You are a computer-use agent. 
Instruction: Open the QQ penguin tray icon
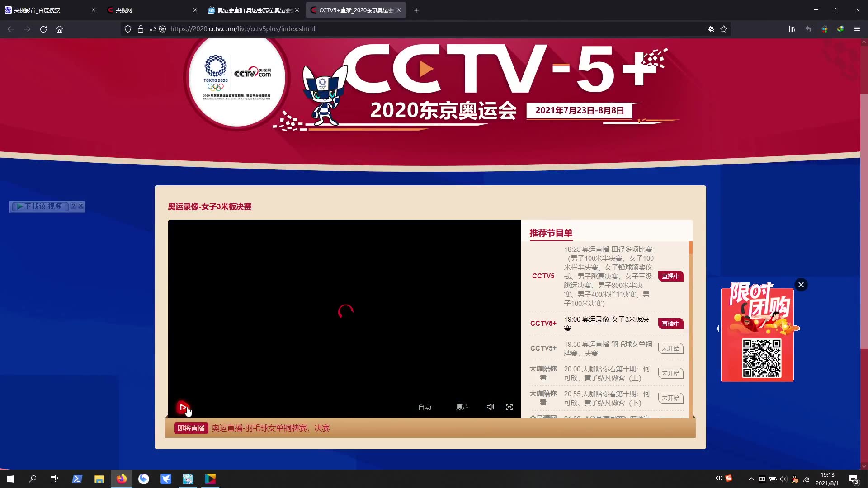click(x=795, y=479)
